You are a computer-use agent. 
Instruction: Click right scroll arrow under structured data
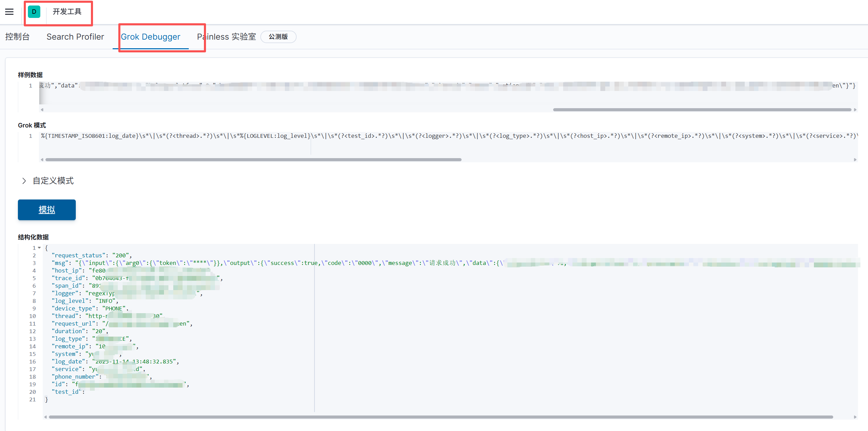[x=855, y=417]
